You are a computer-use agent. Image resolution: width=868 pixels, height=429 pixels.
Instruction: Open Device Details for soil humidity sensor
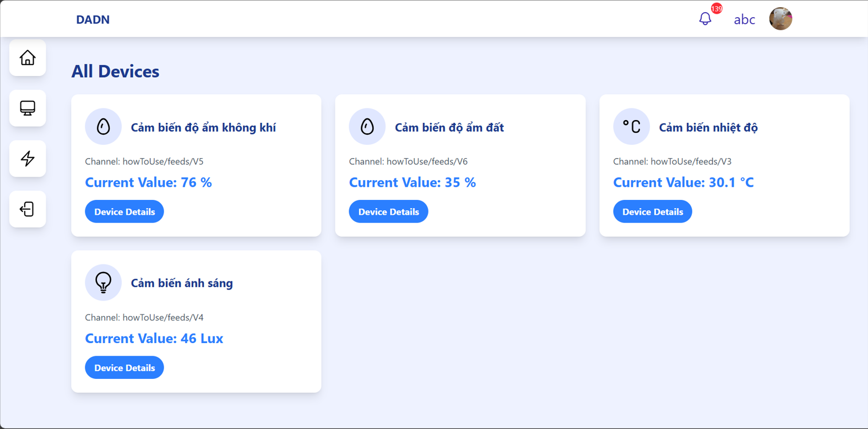[388, 211]
